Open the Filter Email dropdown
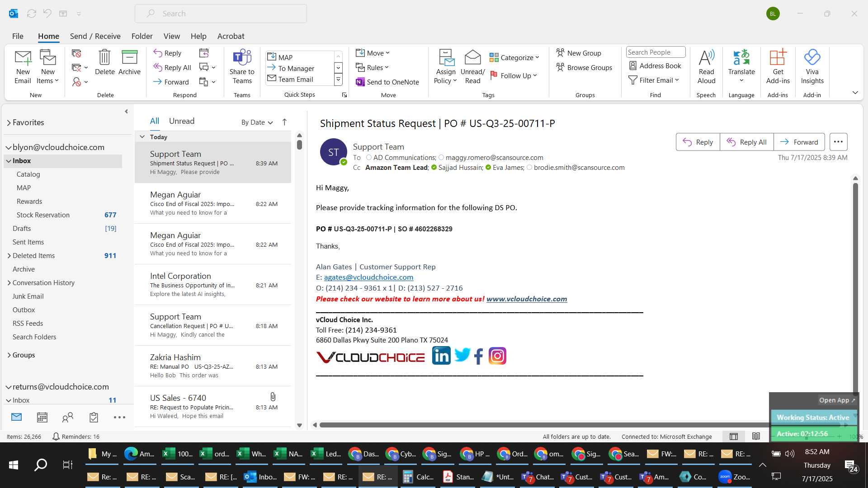Viewport: 868px width, 488px height. [654, 80]
